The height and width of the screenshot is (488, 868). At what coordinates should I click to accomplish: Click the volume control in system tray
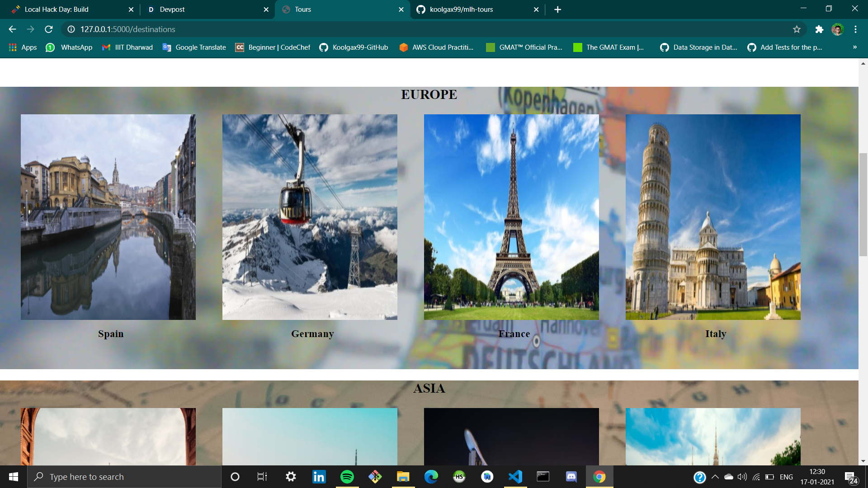(x=742, y=477)
